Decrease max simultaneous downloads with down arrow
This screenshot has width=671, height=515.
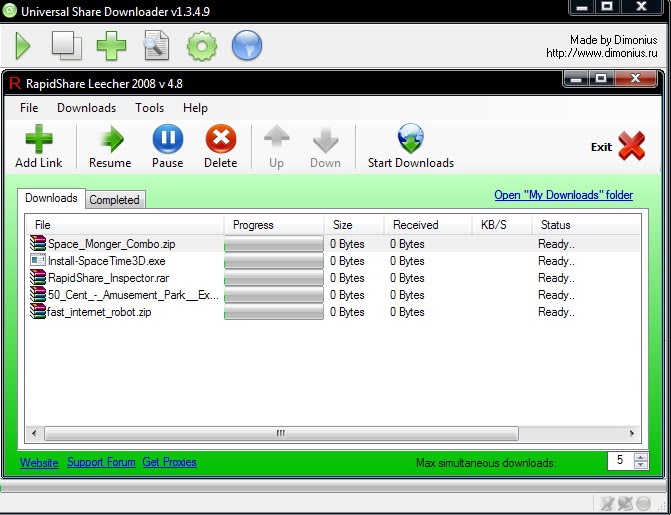pyautogui.click(x=641, y=465)
